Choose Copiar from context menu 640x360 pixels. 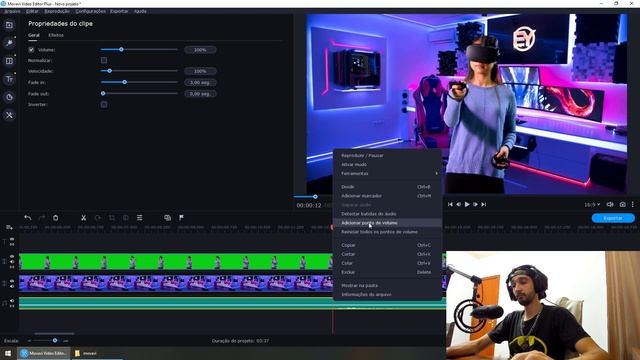coord(387,245)
